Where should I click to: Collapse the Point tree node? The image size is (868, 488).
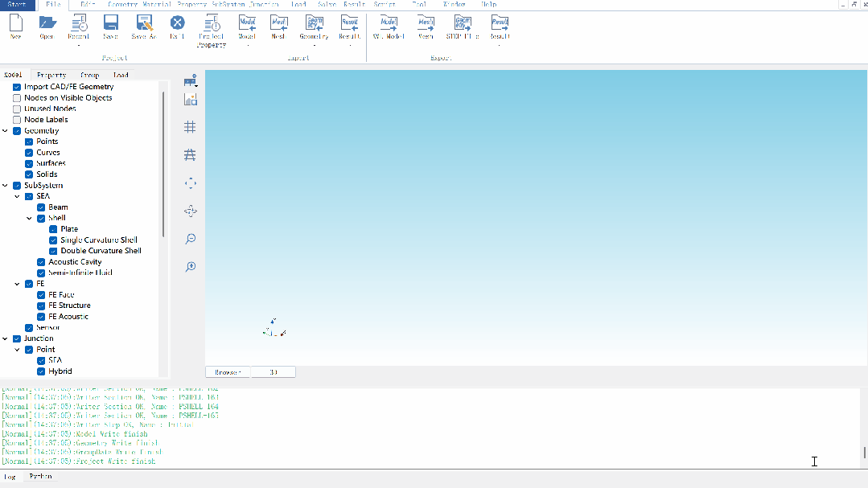point(17,350)
